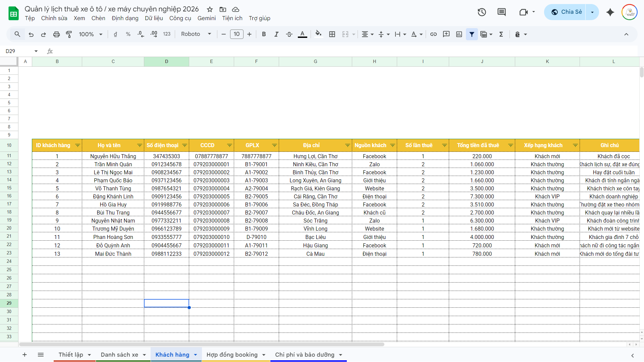Switch to the 'Hợp đồng booking' sheet tab
Image resolution: width=644 pixels, height=362 pixels.
232,355
